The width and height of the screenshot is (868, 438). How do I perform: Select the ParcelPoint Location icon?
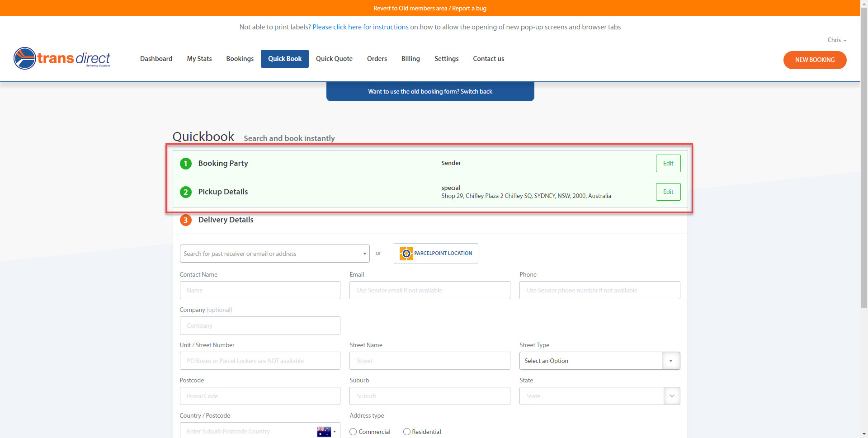point(435,253)
